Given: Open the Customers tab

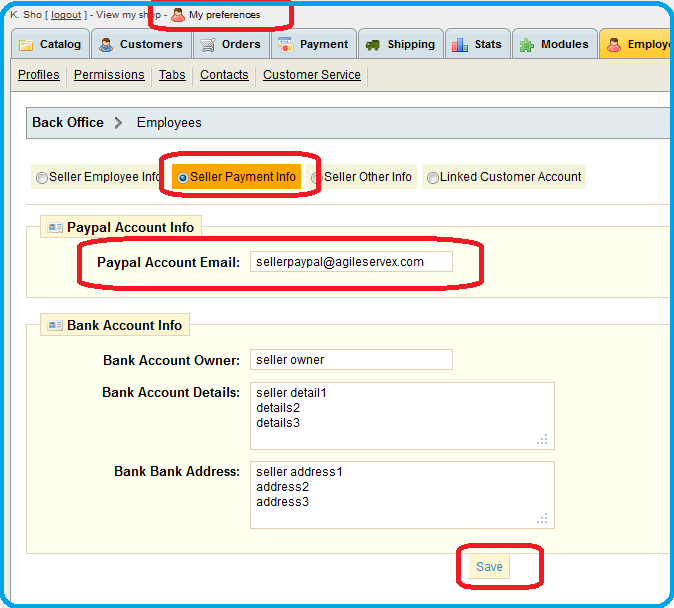Looking at the screenshot, I should (x=141, y=44).
